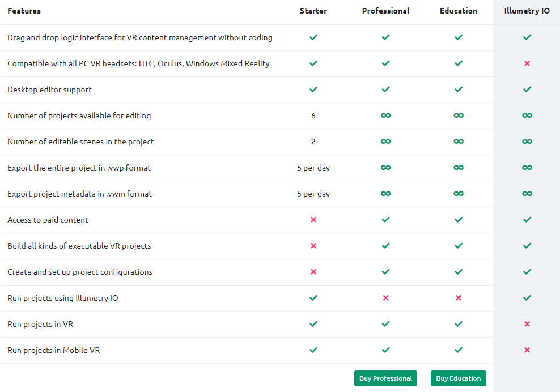
Task: Click the Professional column header
Action: pyautogui.click(x=385, y=11)
